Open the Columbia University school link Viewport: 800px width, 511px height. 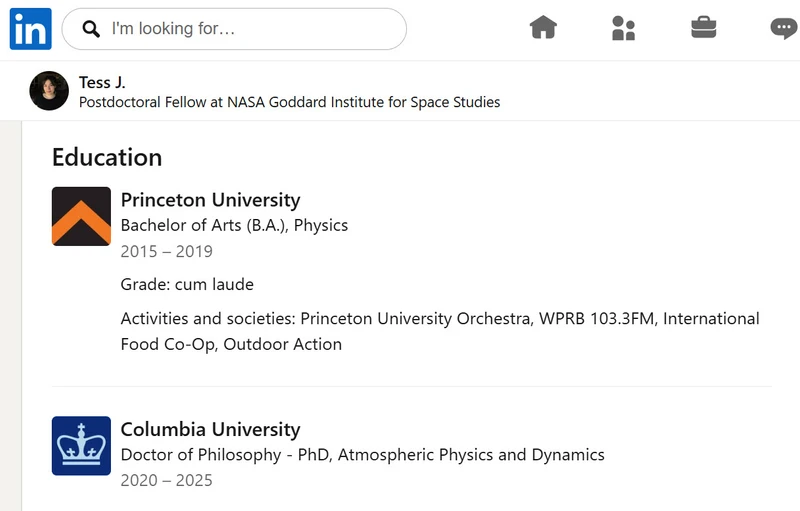point(210,429)
